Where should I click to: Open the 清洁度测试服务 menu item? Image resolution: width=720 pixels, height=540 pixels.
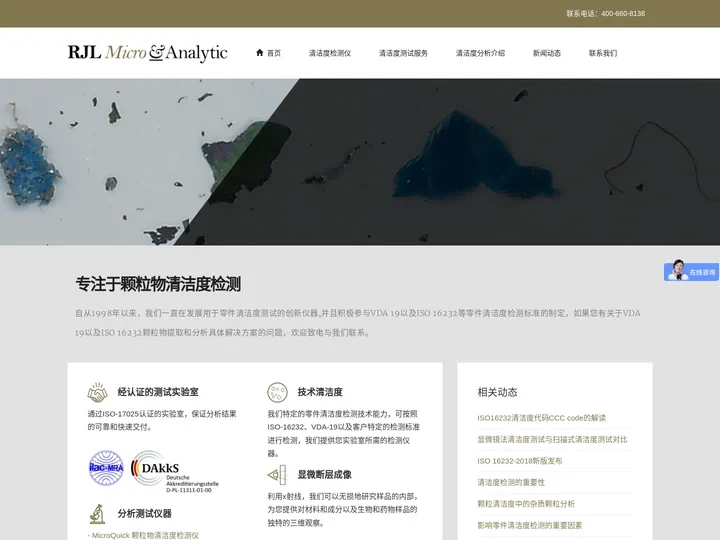coord(403,53)
